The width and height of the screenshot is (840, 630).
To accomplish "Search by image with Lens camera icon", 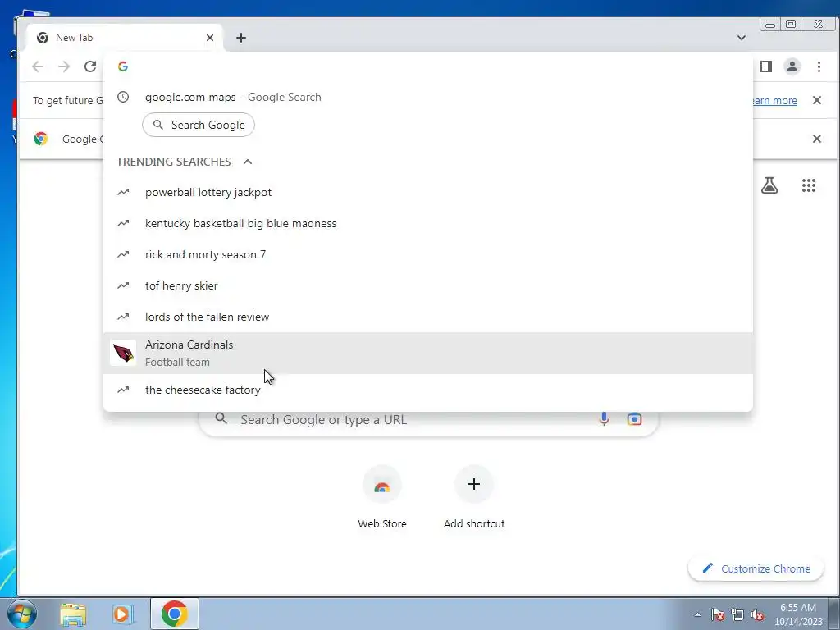I will [634, 419].
